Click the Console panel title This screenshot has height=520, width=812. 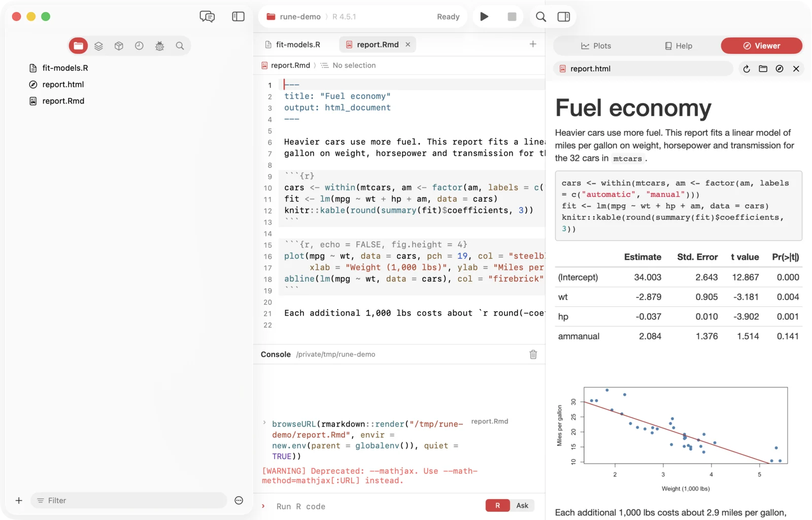276,355
